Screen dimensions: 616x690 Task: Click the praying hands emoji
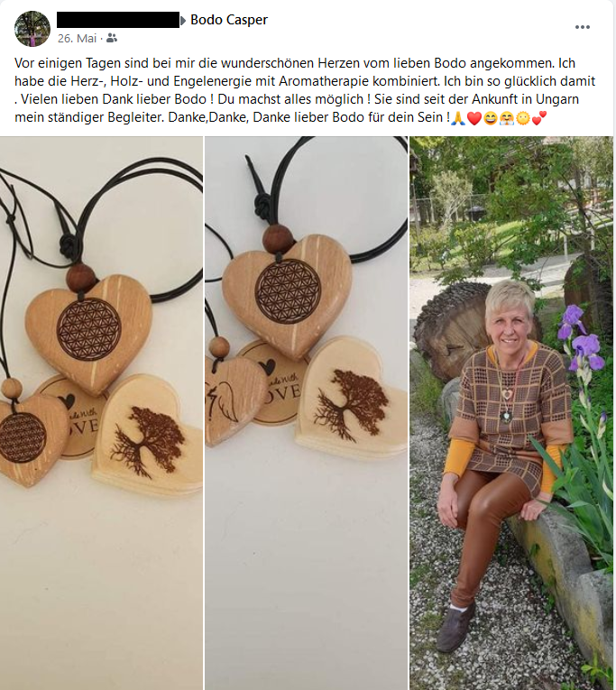click(x=457, y=118)
